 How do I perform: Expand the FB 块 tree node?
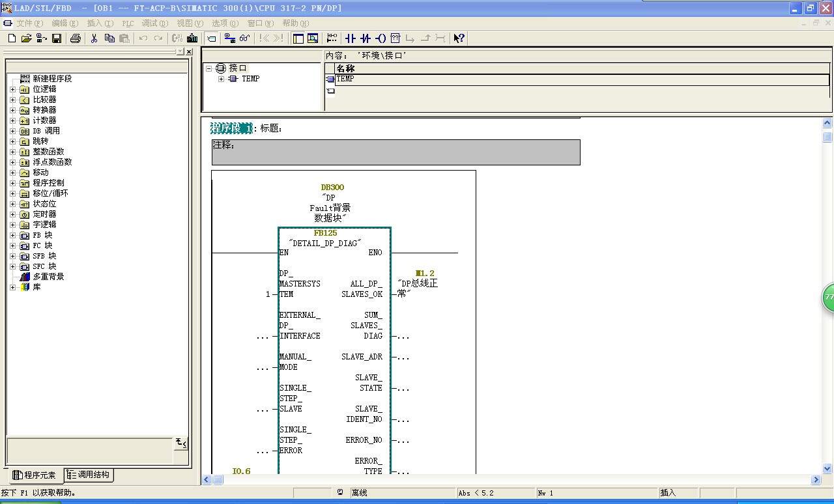[x=12, y=235]
